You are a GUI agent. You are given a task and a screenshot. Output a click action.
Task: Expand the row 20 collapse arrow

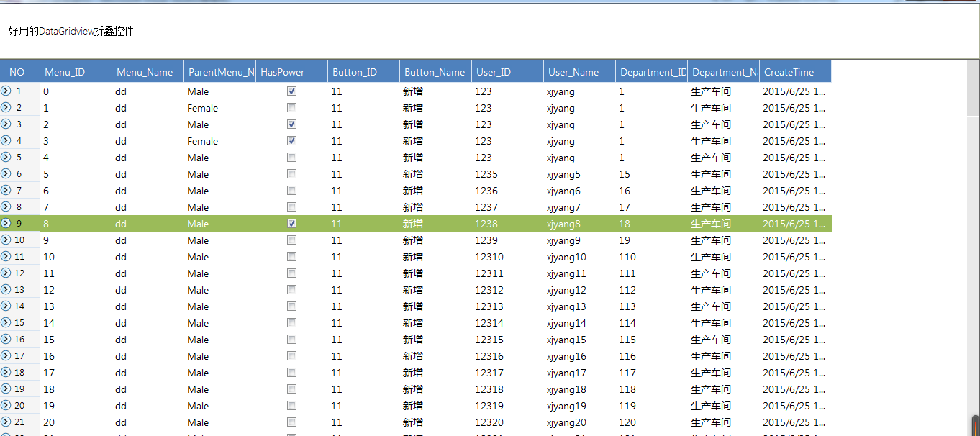(6, 405)
